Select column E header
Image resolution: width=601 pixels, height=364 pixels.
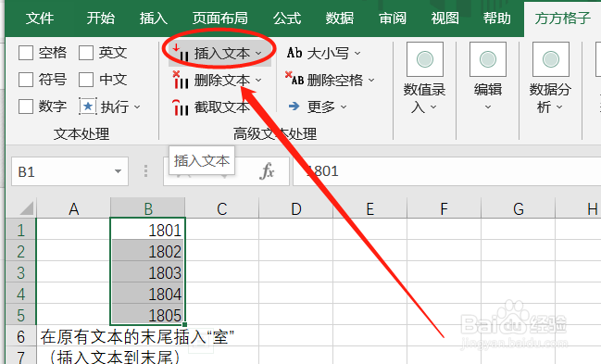(369, 208)
